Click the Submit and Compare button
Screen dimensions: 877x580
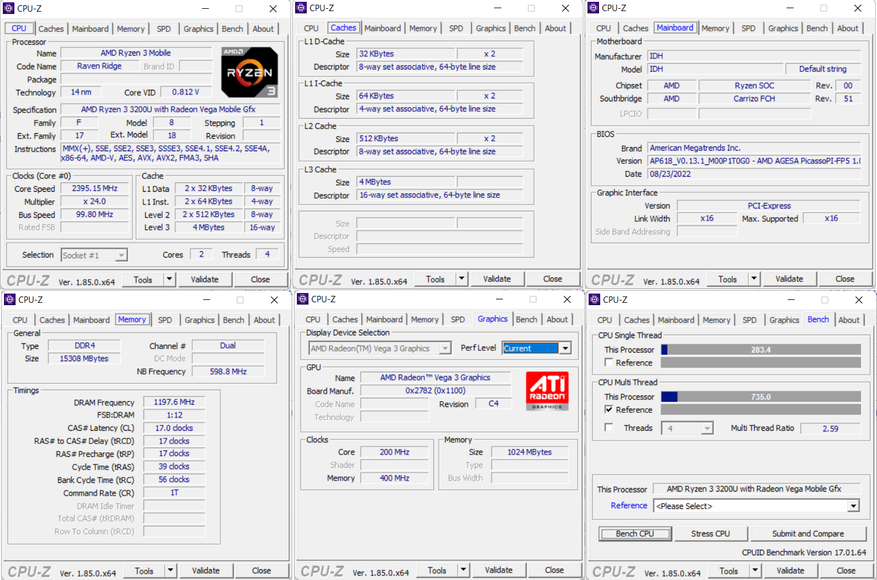[x=807, y=534]
